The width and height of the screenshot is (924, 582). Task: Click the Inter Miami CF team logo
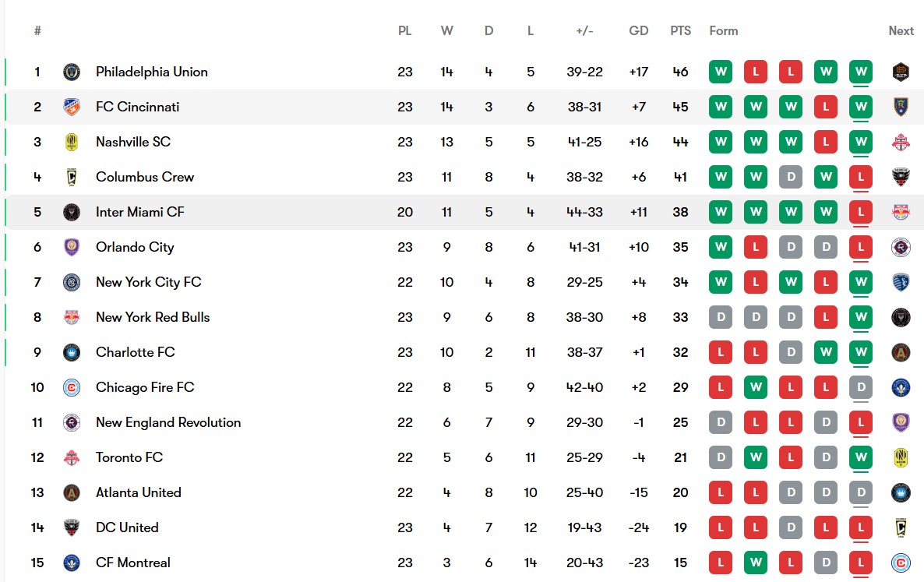pyautogui.click(x=72, y=212)
